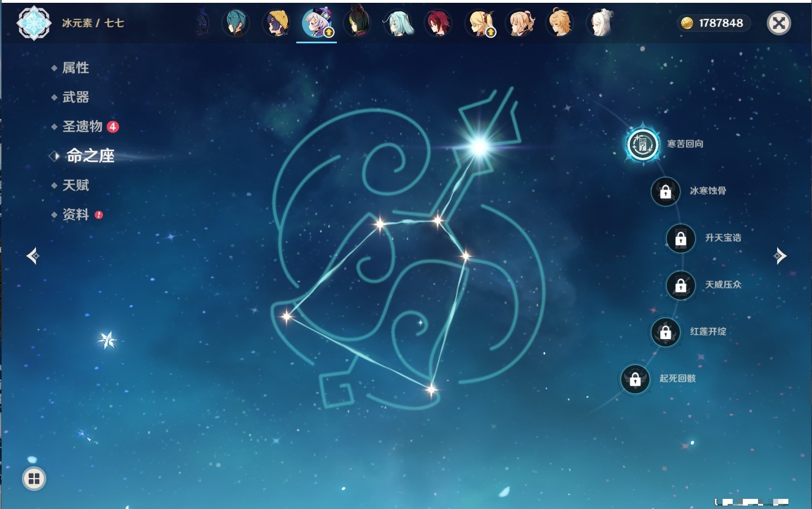Go to next character with right arrow

coord(780,256)
